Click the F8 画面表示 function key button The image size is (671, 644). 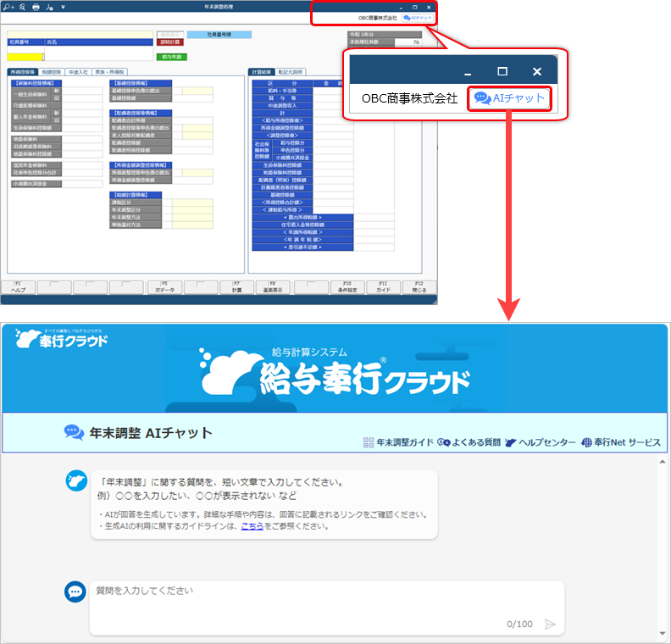(x=273, y=287)
